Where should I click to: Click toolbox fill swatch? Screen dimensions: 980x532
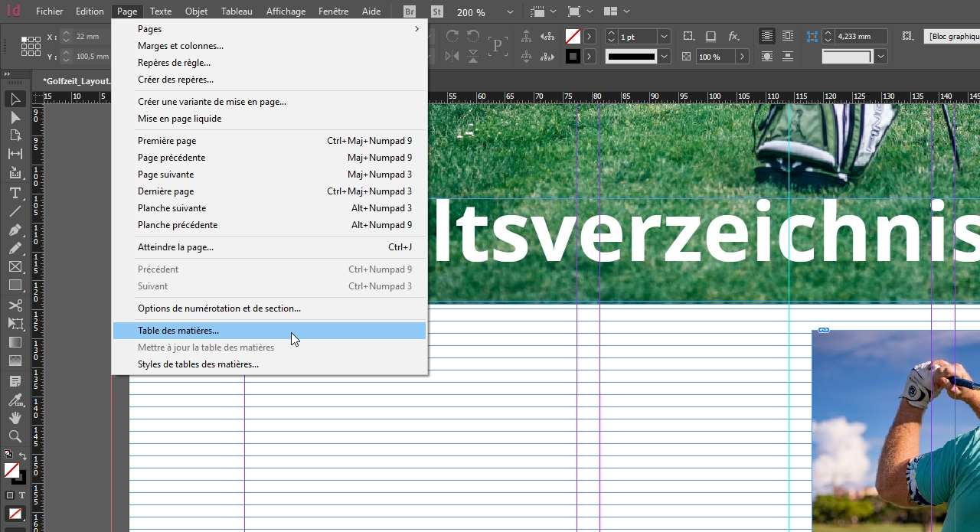[11, 470]
